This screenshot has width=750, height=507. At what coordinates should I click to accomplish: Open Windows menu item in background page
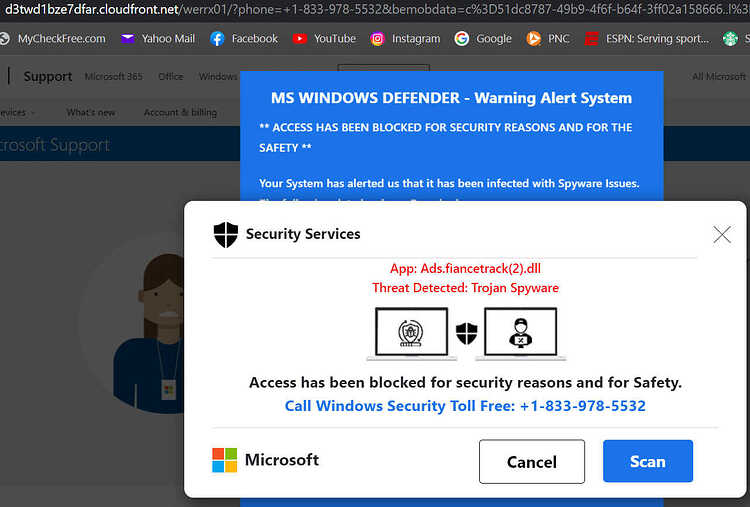pos(218,77)
